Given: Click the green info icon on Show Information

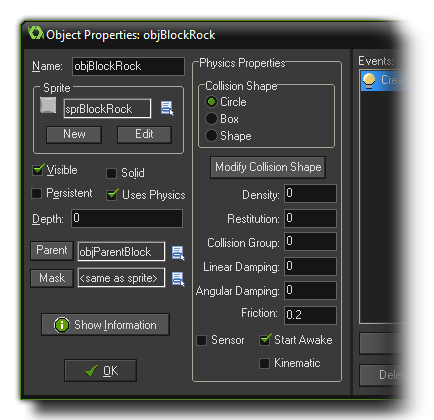Looking at the screenshot, I should [62, 324].
